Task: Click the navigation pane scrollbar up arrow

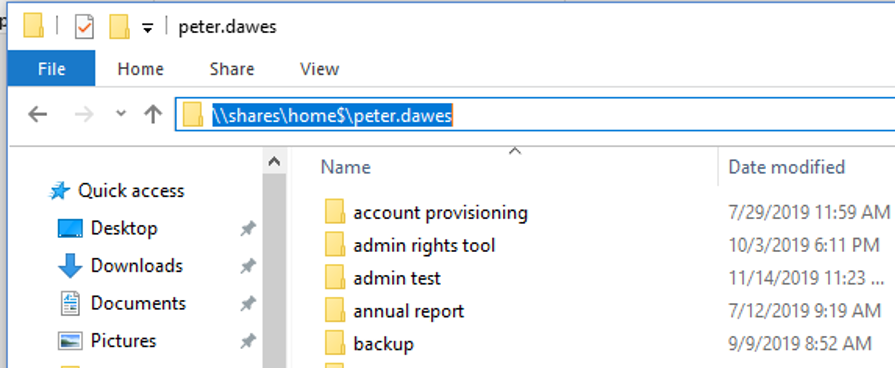Action: click(x=274, y=161)
